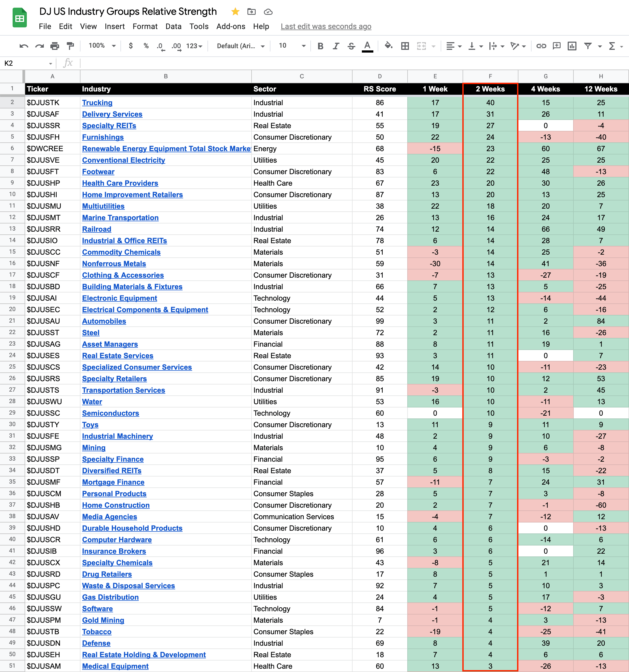Click the Print icon
The height and width of the screenshot is (672, 629).
[x=55, y=46]
